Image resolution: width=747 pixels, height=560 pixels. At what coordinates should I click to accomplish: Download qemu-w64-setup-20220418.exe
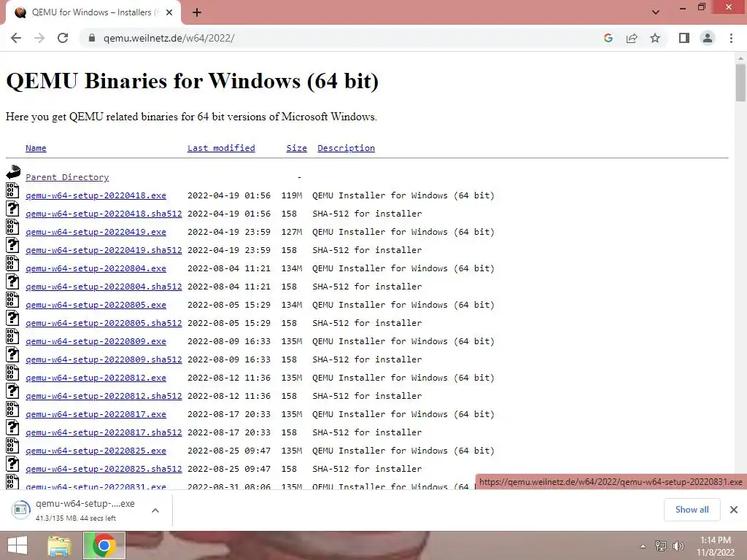[x=96, y=195]
